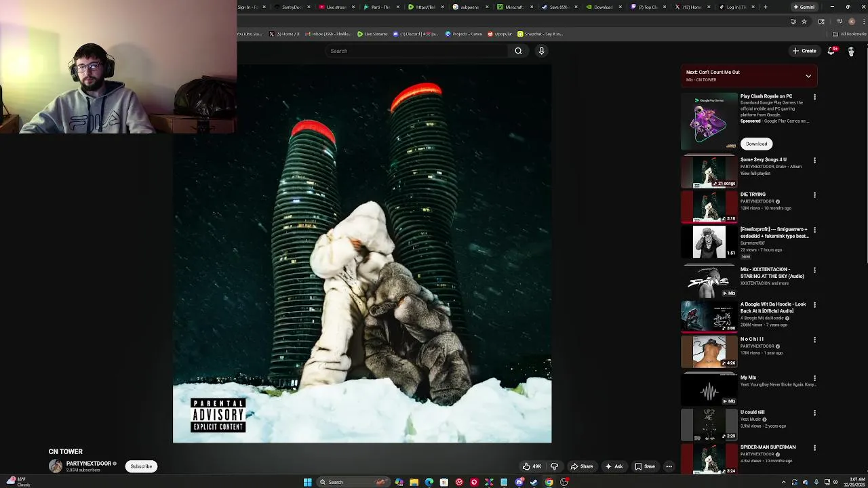
Task: Open the Clash Royale ad image
Action: 709,121
